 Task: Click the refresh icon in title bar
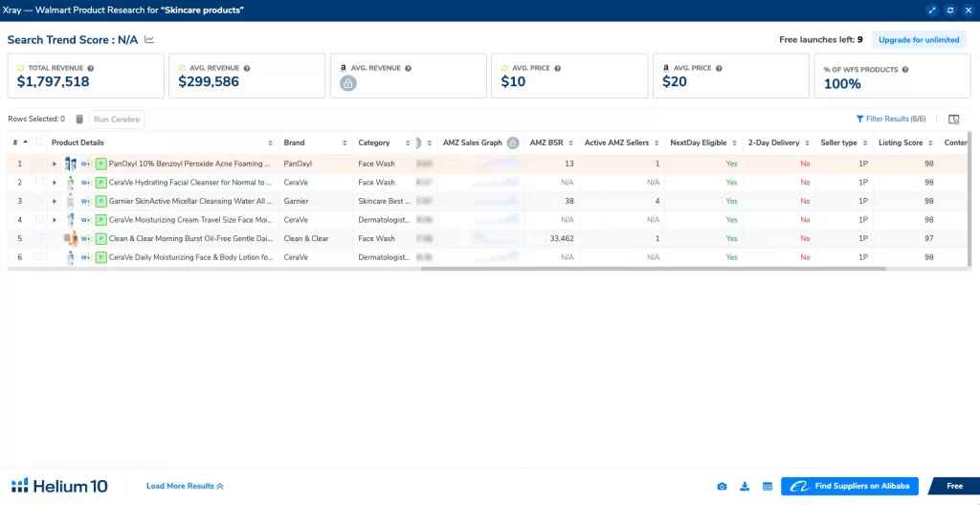tap(950, 11)
